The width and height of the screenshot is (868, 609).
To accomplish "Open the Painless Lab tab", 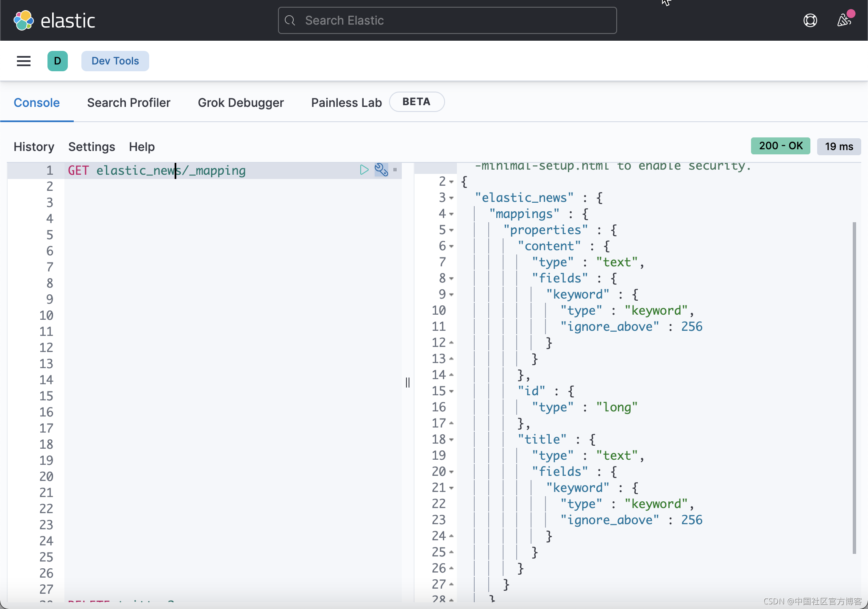I will (x=346, y=103).
